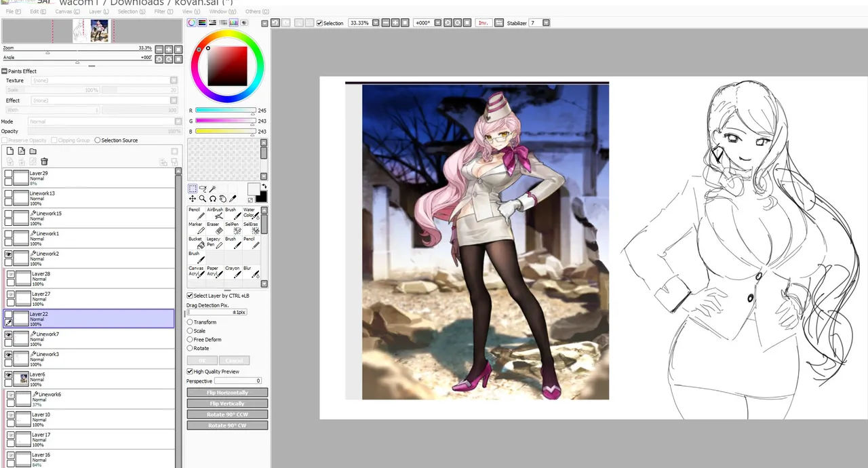868x468 pixels.
Task: Click the R channel color slider
Action: pyautogui.click(x=225, y=111)
